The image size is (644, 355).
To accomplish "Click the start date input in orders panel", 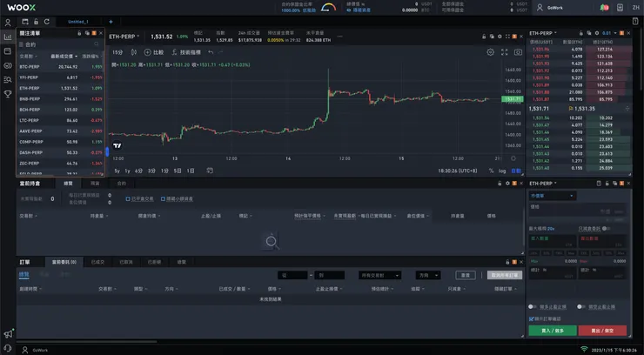I will 292,275.
